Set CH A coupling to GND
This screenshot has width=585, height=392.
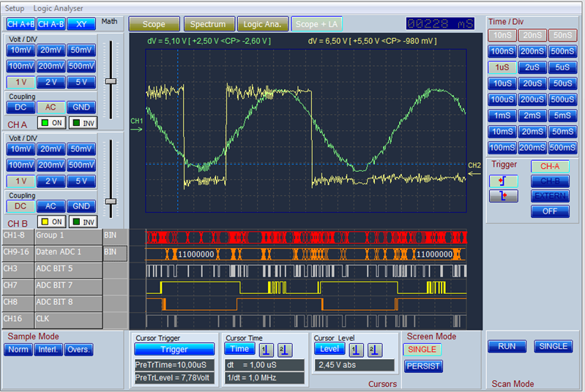click(x=81, y=108)
